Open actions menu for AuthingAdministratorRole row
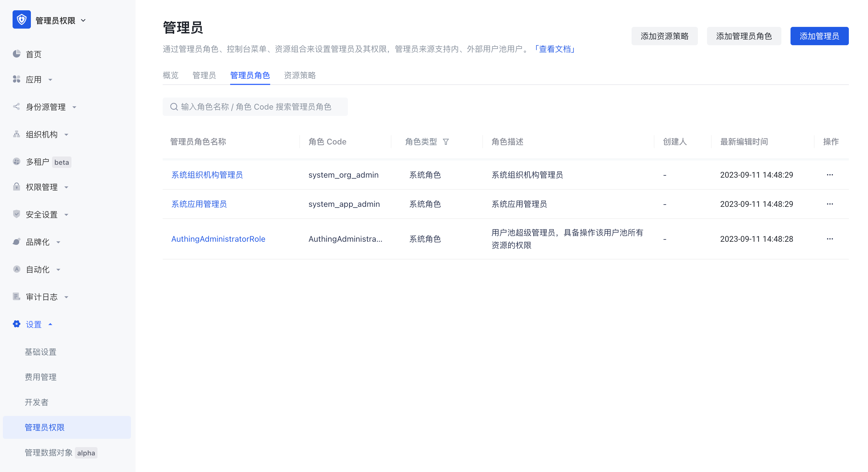The height and width of the screenshot is (472, 868). [x=830, y=239]
